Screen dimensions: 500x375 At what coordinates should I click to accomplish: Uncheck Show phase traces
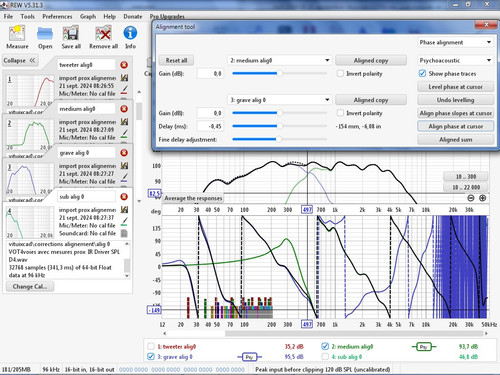point(422,73)
